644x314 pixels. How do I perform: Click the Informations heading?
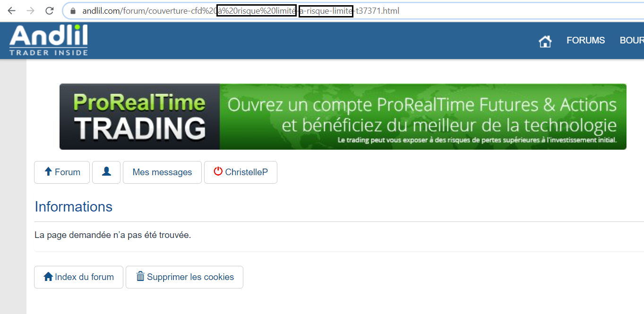pyautogui.click(x=74, y=207)
